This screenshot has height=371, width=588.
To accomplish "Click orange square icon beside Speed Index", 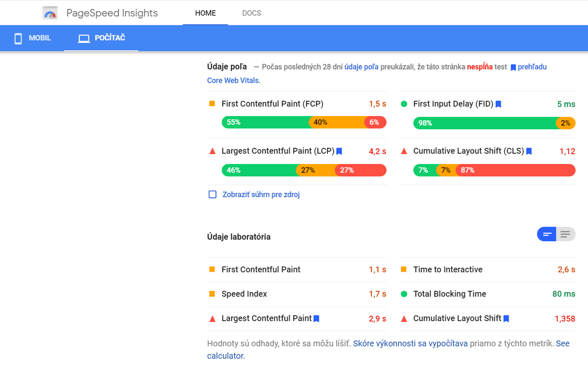I will [x=212, y=294].
